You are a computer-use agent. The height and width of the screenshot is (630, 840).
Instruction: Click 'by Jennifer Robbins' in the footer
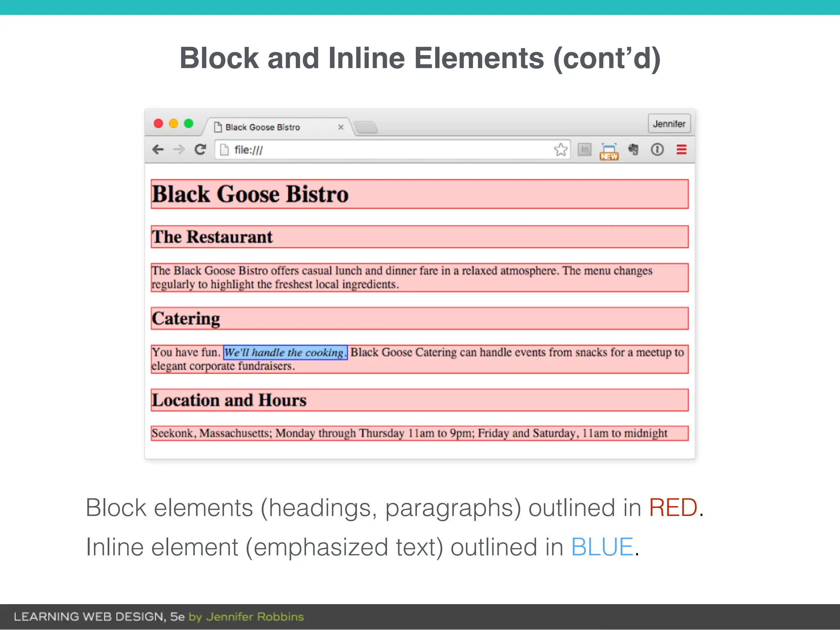pos(246,617)
